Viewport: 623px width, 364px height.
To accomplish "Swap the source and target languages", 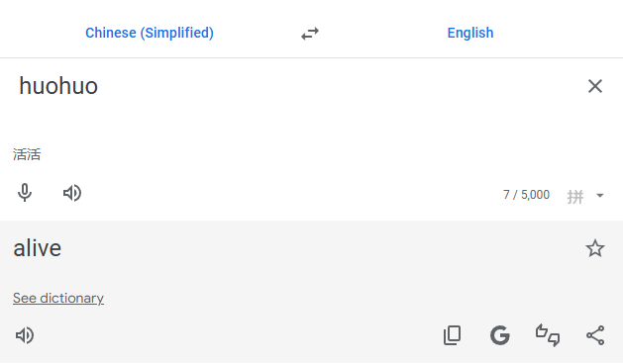I will pos(310,34).
